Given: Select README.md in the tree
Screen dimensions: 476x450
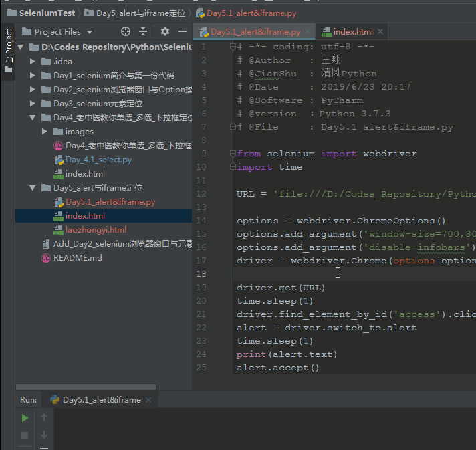Looking at the screenshot, I should point(78,258).
